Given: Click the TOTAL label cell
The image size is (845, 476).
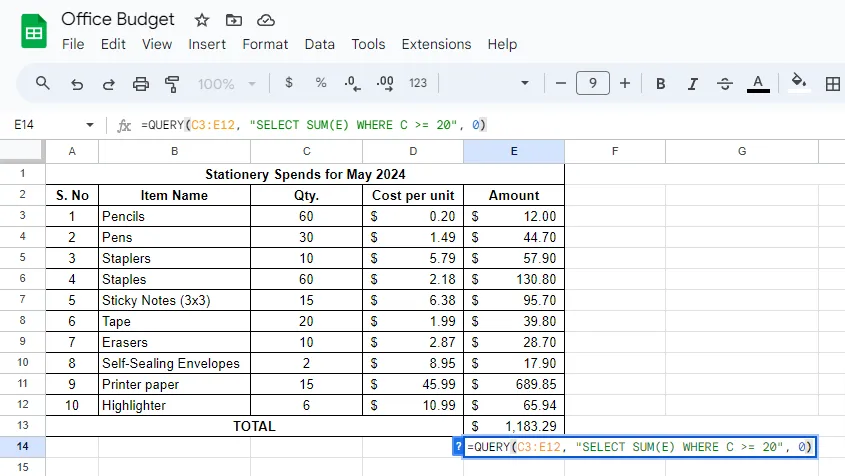Looking at the screenshot, I should click(254, 426).
